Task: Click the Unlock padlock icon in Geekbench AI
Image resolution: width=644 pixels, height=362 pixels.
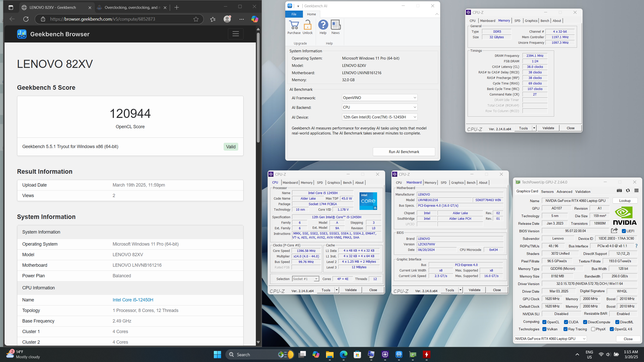Action: [307, 25]
